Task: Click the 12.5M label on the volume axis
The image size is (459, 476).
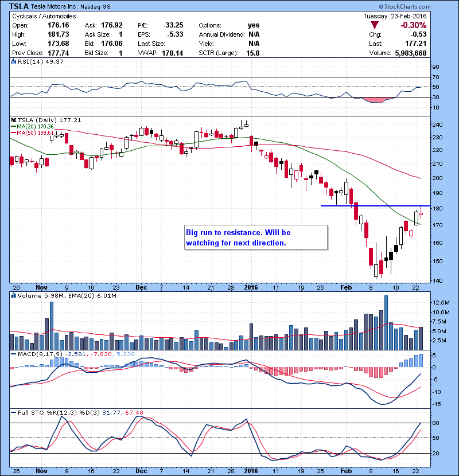Action: [x=441, y=303]
